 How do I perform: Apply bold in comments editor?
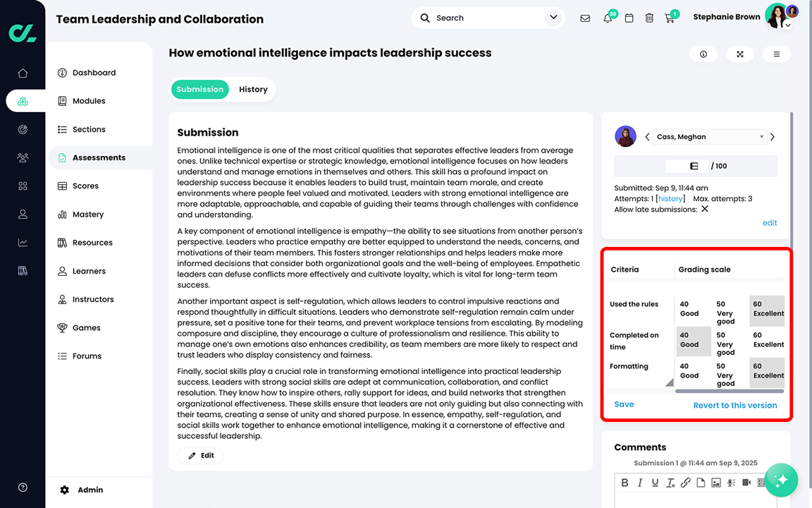click(x=625, y=483)
